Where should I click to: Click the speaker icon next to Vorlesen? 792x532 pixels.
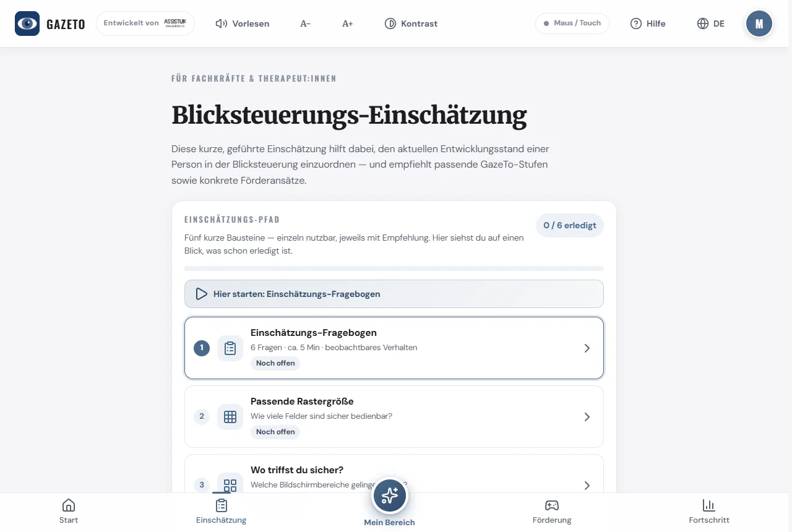[222, 24]
